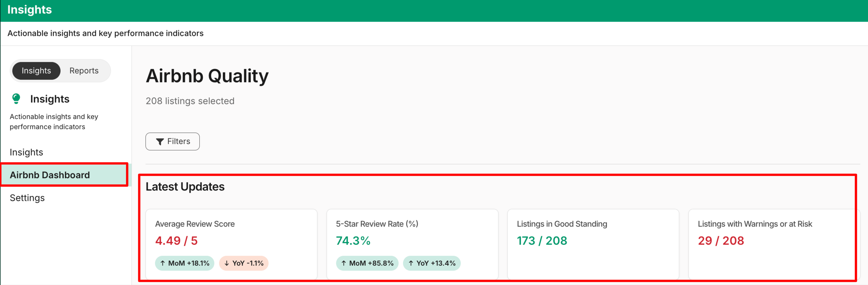868x285 pixels.
Task: Click the up arrow in MoM +18.1%
Action: click(x=163, y=263)
